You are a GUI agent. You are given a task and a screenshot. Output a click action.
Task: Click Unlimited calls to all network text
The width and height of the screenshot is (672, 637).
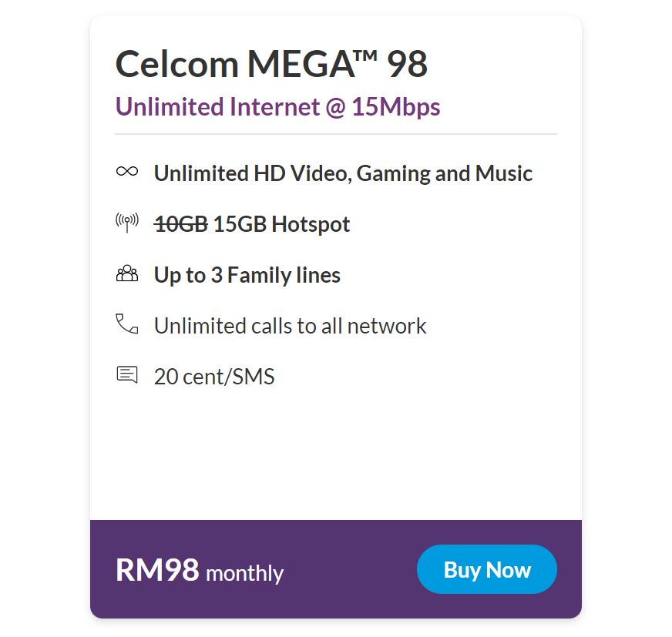point(290,326)
